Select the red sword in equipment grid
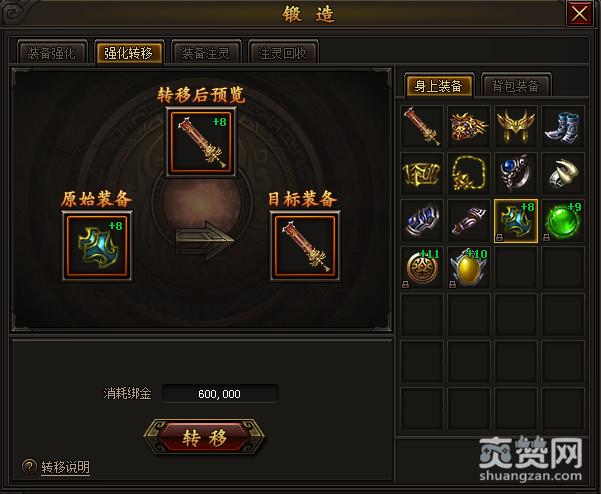Viewport: 601px width, 494px height. click(422, 126)
